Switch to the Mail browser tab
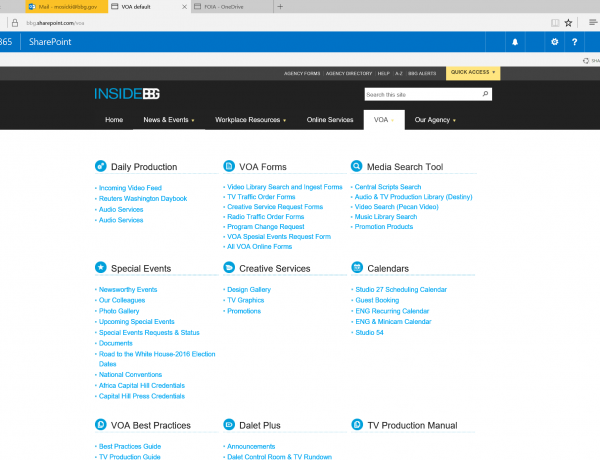600x460 pixels. [67, 7]
